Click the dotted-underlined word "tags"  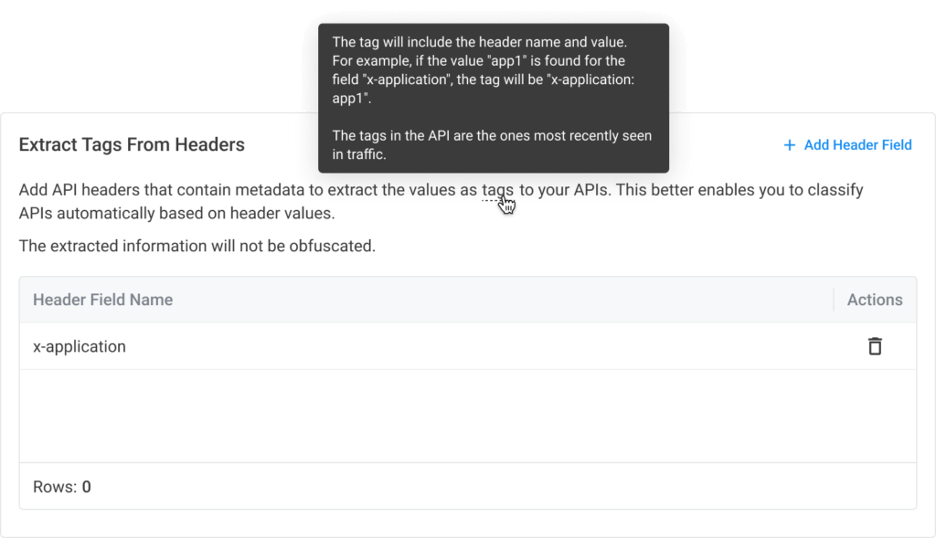(x=497, y=190)
